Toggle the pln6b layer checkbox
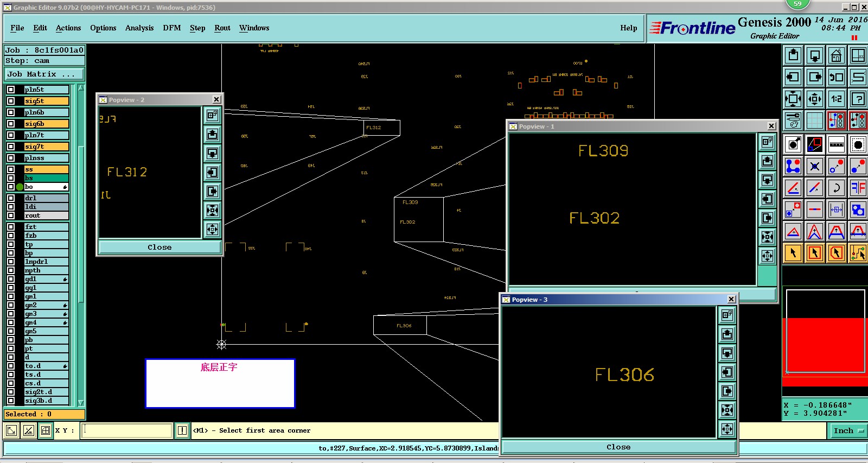868x463 pixels. [x=11, y=112]
